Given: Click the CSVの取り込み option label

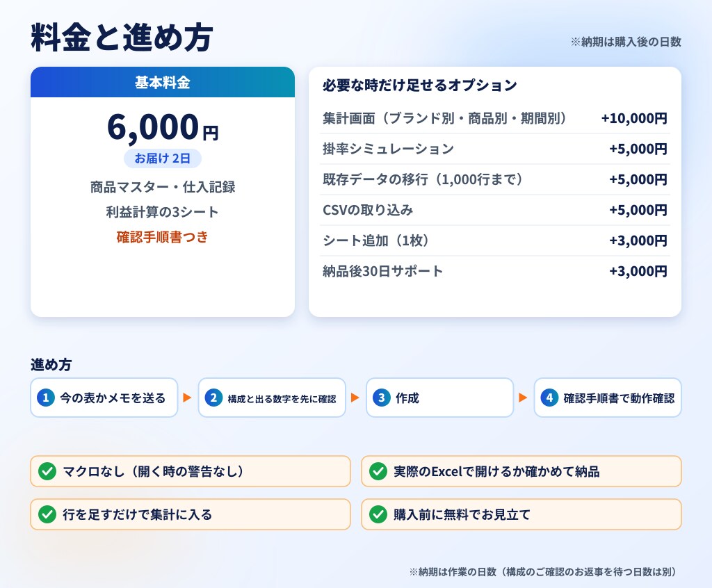Looking at the screenshot, I should [x=368, y=210].
